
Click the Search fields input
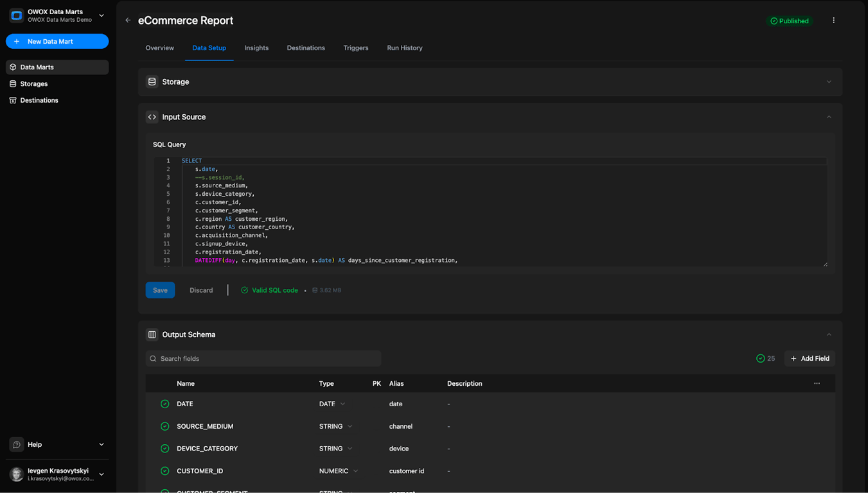[x=263, y=359]
